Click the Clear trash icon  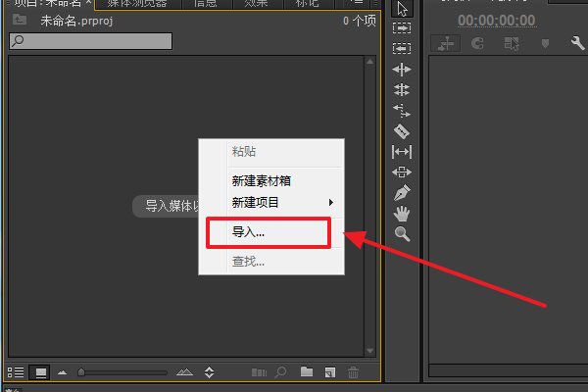click(353, 372)
